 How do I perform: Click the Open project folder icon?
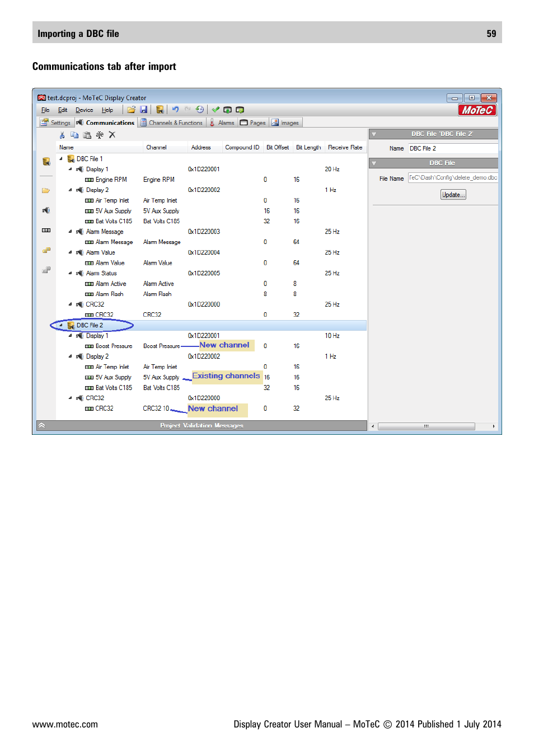pyautogui.click(x=131, y=110)
